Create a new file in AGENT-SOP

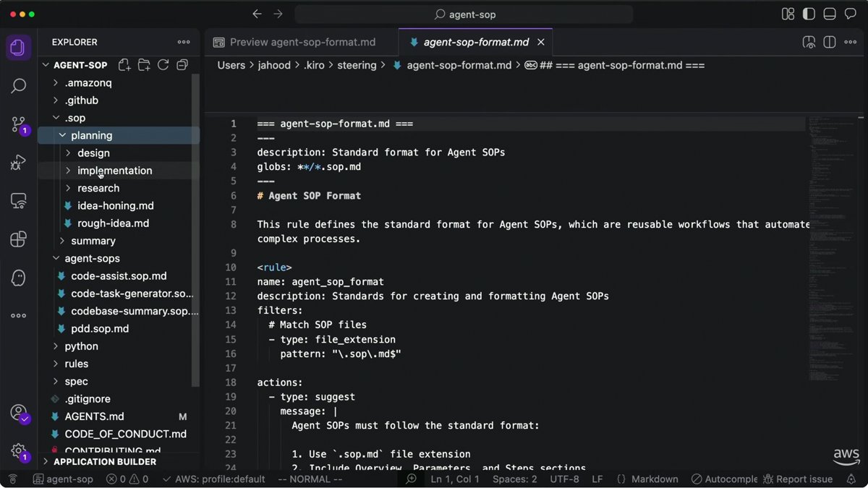coord(124,65)
